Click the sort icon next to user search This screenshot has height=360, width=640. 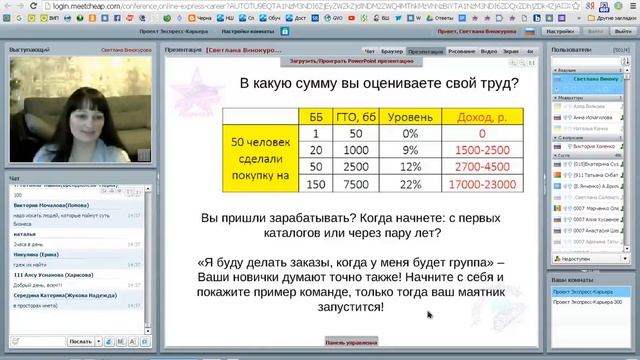[626, 61]
